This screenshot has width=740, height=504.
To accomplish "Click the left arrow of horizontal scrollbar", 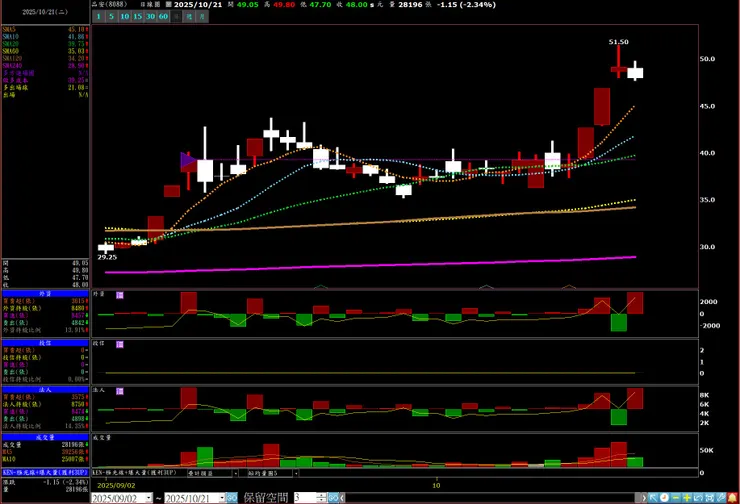I will pyautogui.click(x=342, y=498).
